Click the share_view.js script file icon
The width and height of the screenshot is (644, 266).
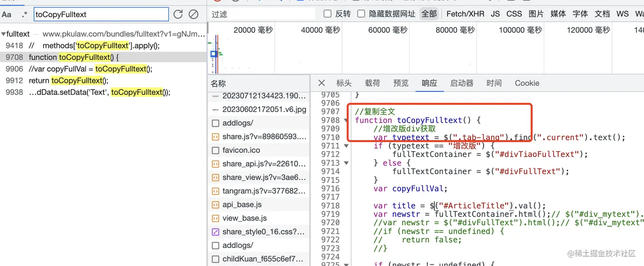[215, 178]
